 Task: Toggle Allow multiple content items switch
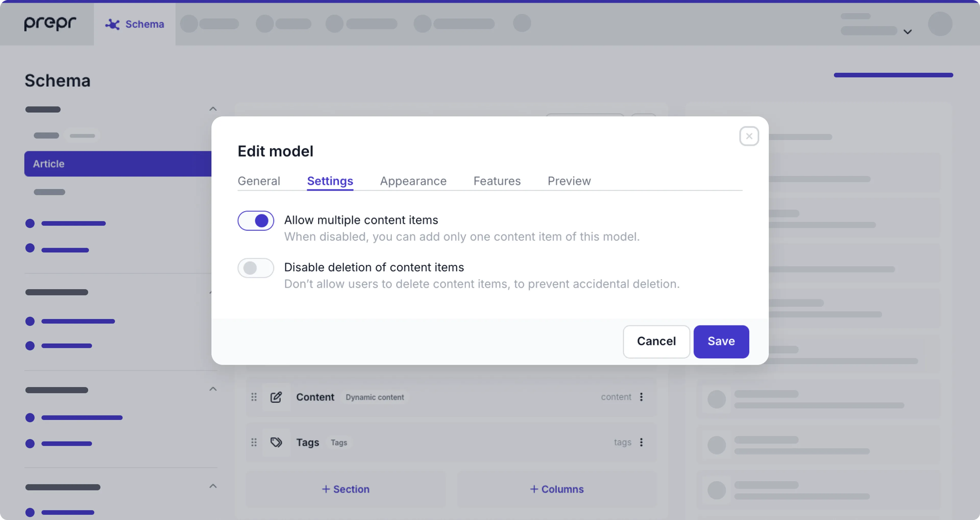pyautogui.click(x=255, y=220)
